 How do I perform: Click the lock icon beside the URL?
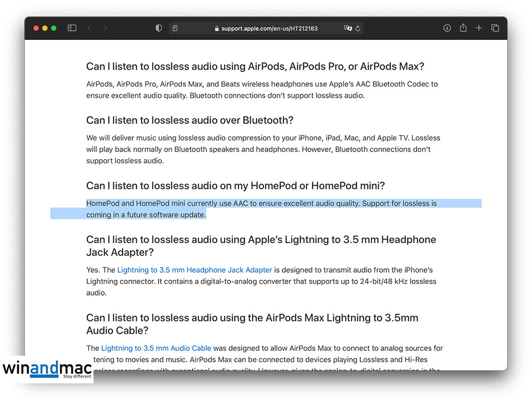(217, 29)
